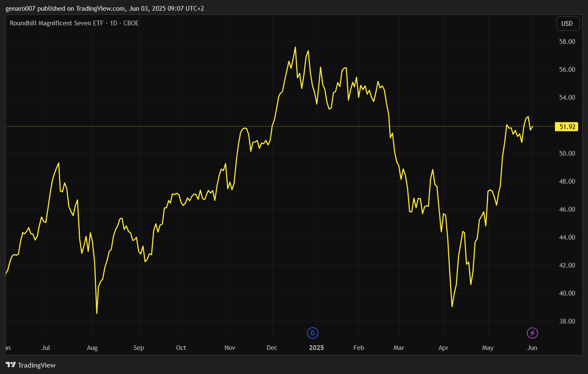Click the Oct label on time axis

pos(181,348)
